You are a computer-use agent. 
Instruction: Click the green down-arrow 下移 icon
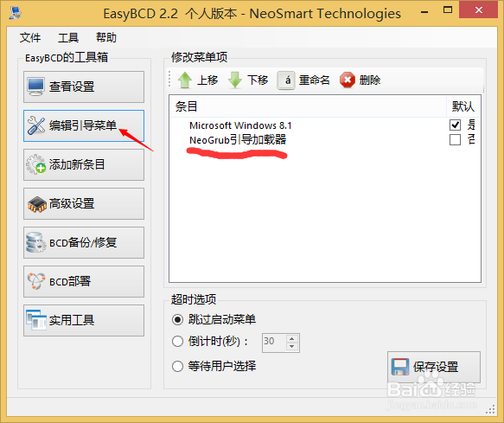pos(235,80)
